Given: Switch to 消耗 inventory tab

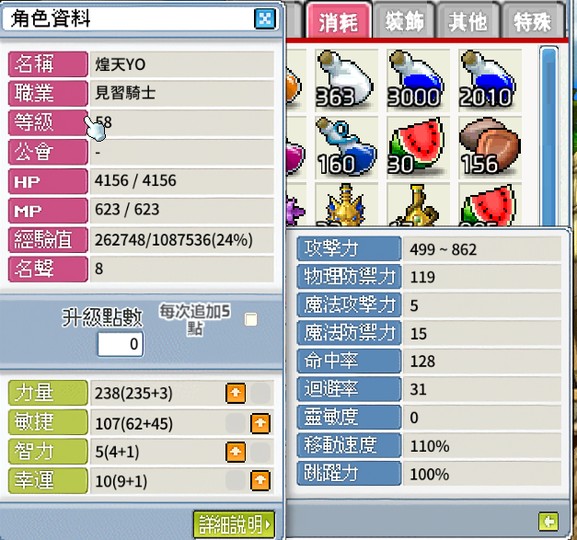Looking at the screenshot, I should (x=339, y=21).
